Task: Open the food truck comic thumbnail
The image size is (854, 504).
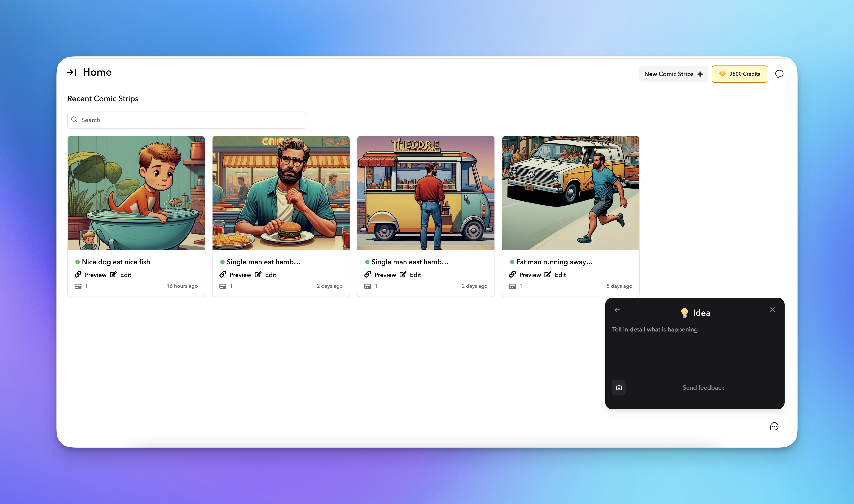Action: point(425,193)
